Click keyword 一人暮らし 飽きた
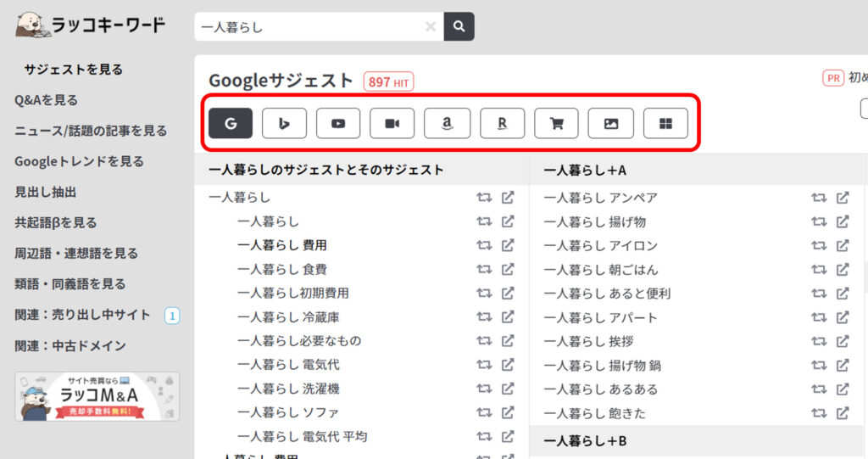The height and width of the screenshot is (459, 868). click(594, 413)
